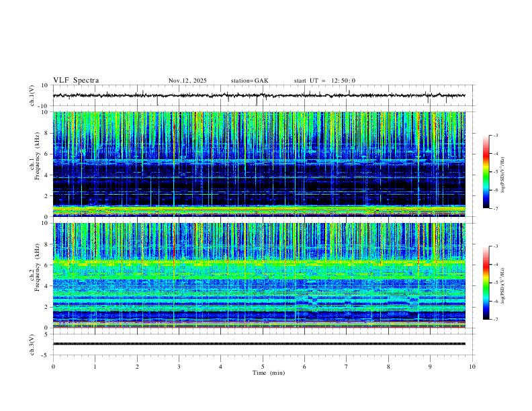
Task: Click the ch.2 spectrogram '4' kHz tick label
Action: tap(46, 286)
